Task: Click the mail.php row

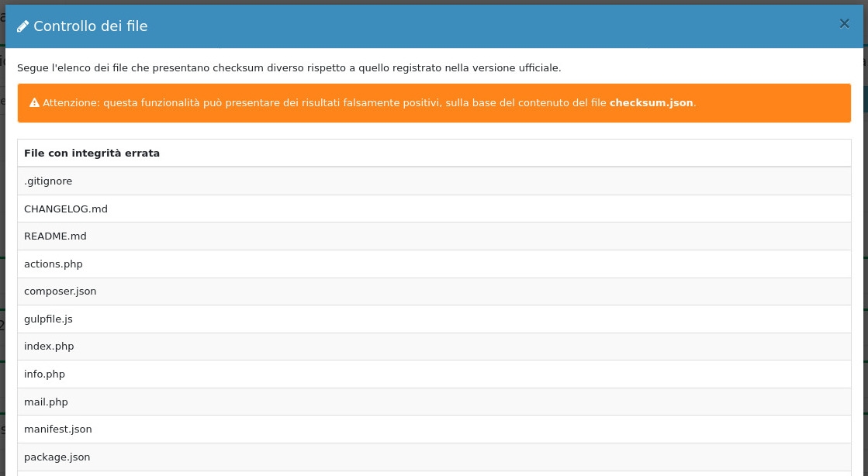Action: point(46,402)
